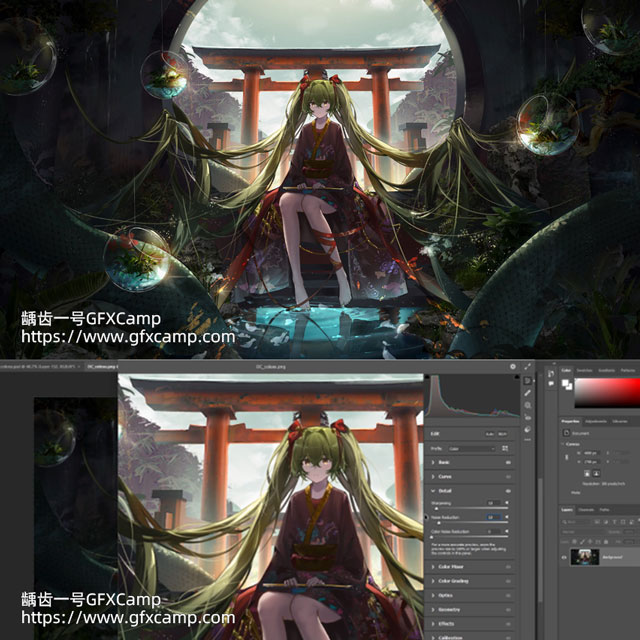Toggle Detail panel visibility eye
Screen dimensions: 640x640
tap(508, 491)
